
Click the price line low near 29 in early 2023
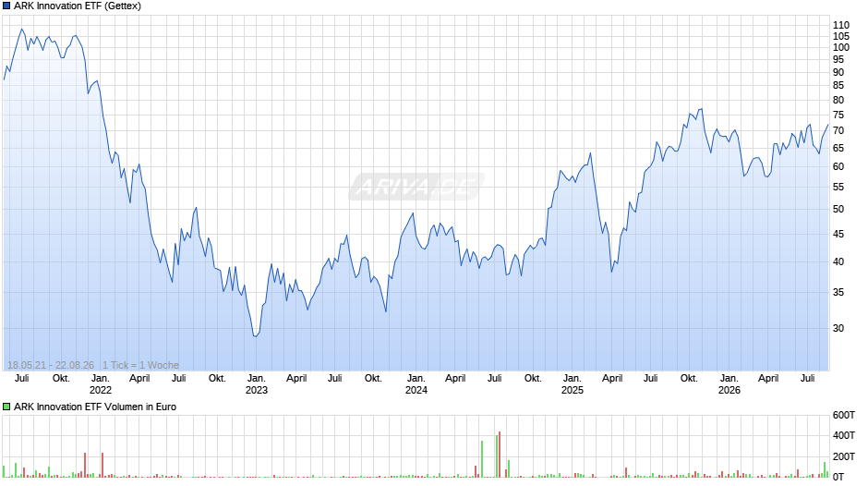(256, 335)
